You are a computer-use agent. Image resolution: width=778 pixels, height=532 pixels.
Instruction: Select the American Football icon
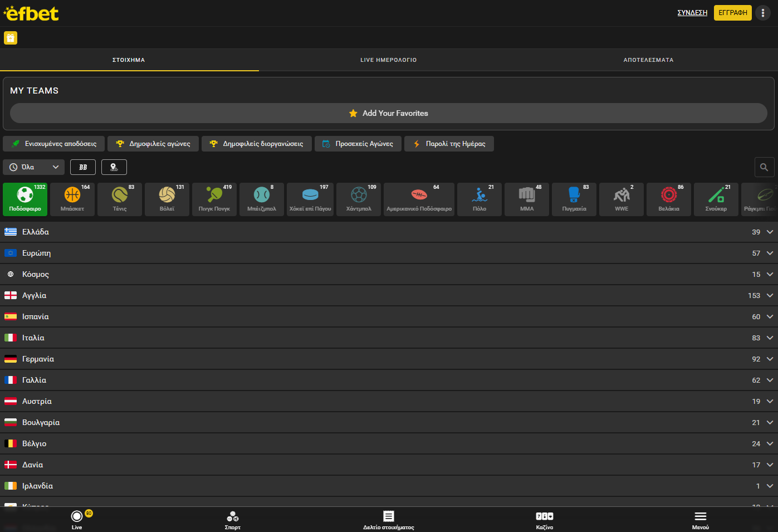tap(419, 199)
